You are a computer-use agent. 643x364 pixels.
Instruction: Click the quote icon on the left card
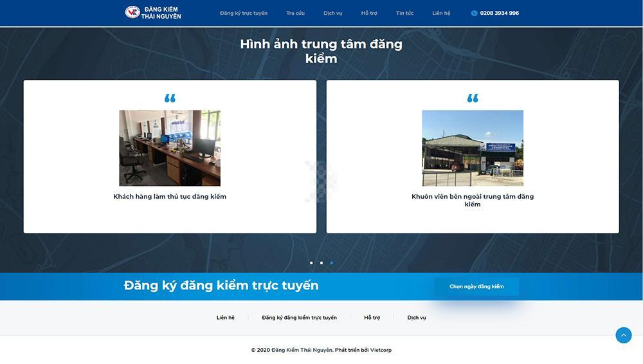[170, 98]
